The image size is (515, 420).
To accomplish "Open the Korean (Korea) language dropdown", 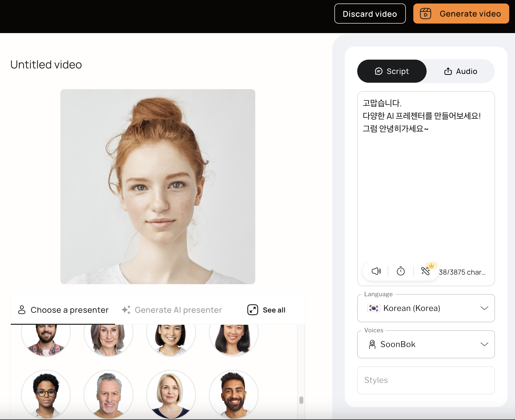I will [x=426, y=308].
